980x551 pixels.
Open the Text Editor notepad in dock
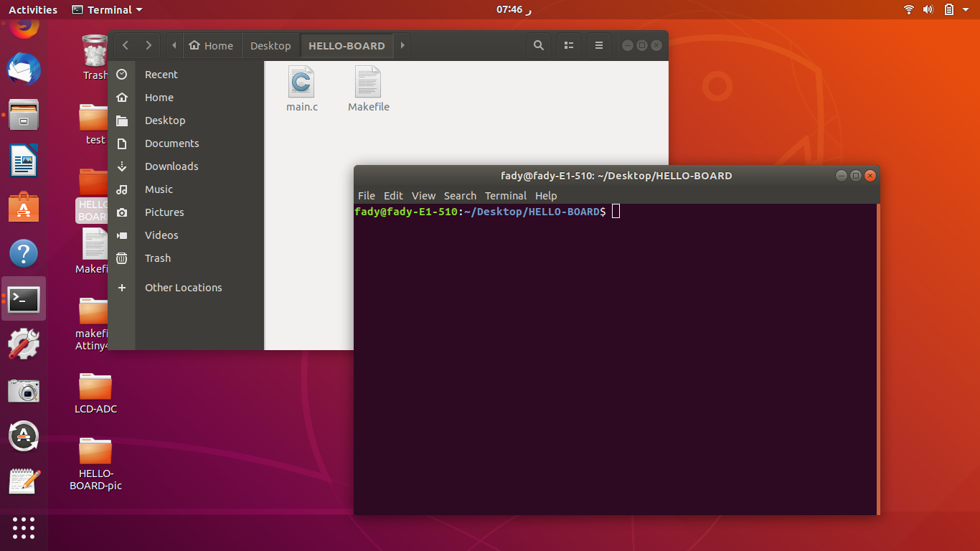(24, 481)
